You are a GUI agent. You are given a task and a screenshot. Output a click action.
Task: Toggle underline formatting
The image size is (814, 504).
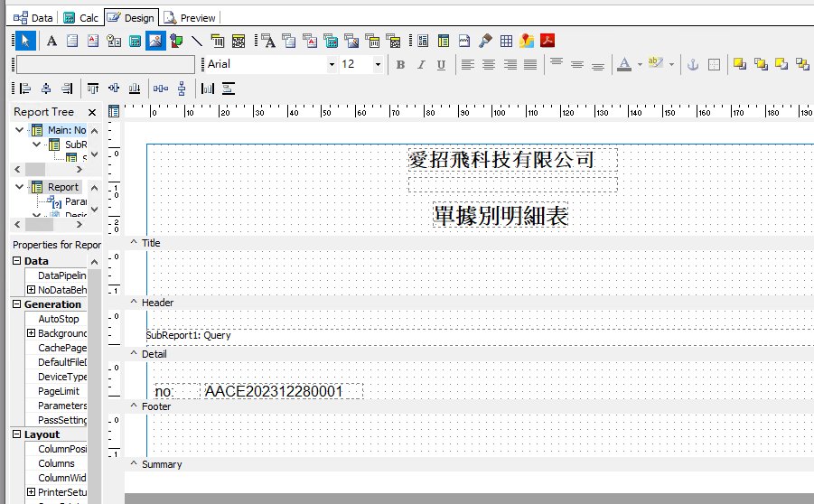click(x=441, y=65)
